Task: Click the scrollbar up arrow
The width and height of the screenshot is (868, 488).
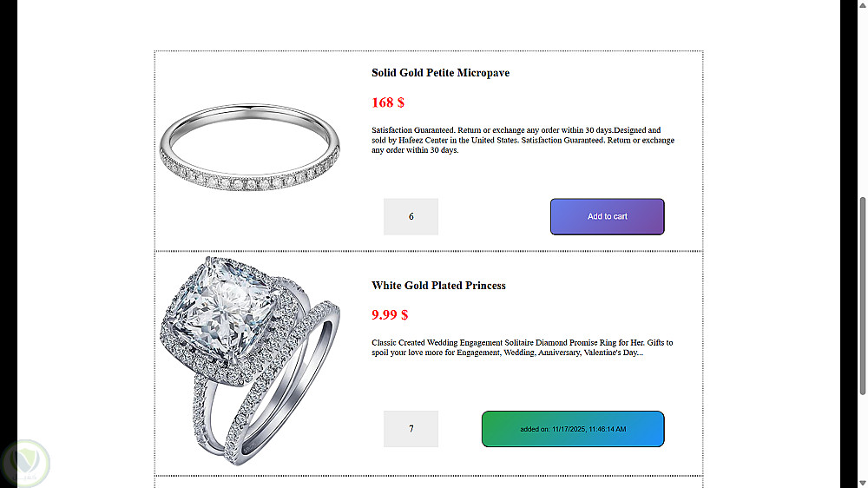Action: (862, 6)
